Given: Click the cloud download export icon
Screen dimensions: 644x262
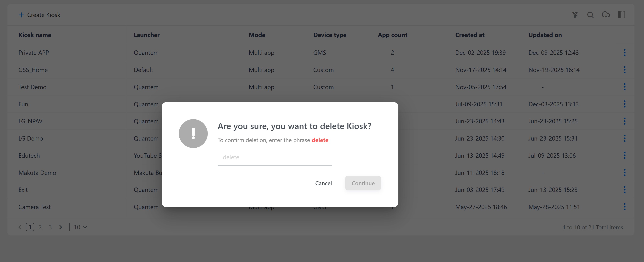Looking at the screenshot, I should click(606, 15).
